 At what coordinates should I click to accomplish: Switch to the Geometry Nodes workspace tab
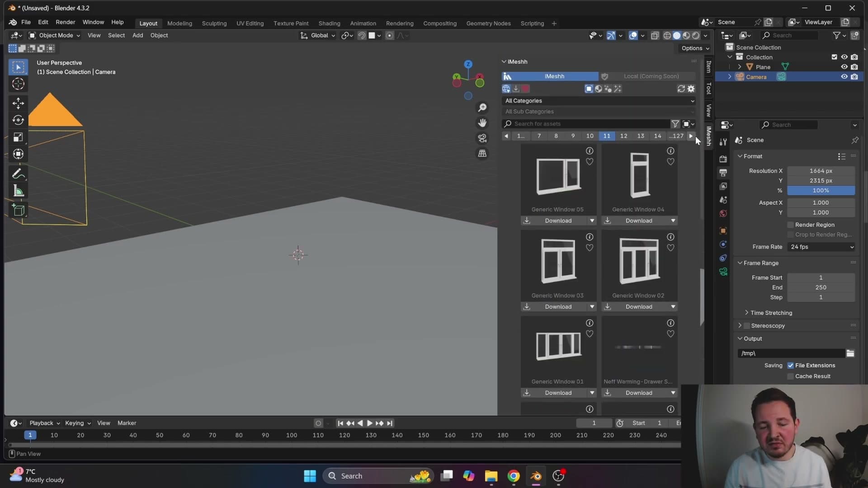(488, 23)
